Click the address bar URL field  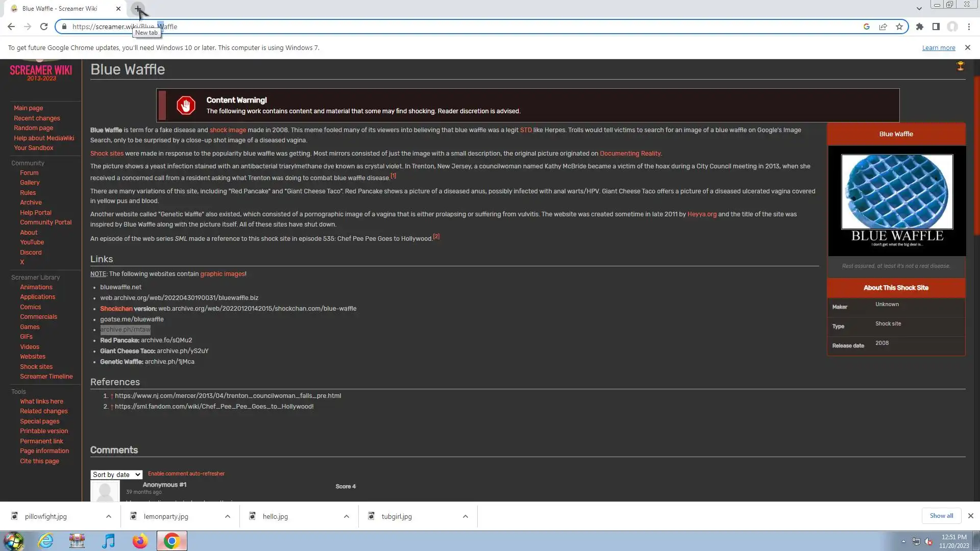(459, 27)
